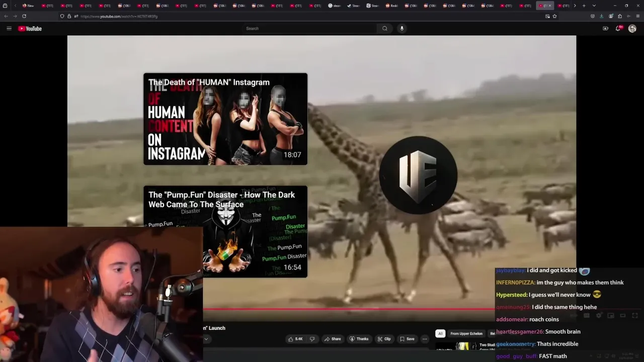Image resolution: width=644 pixels, height=362 pixels.
Task: Open more actions three-dot menu
Action: pyautogui.click(x=425, y=339)
